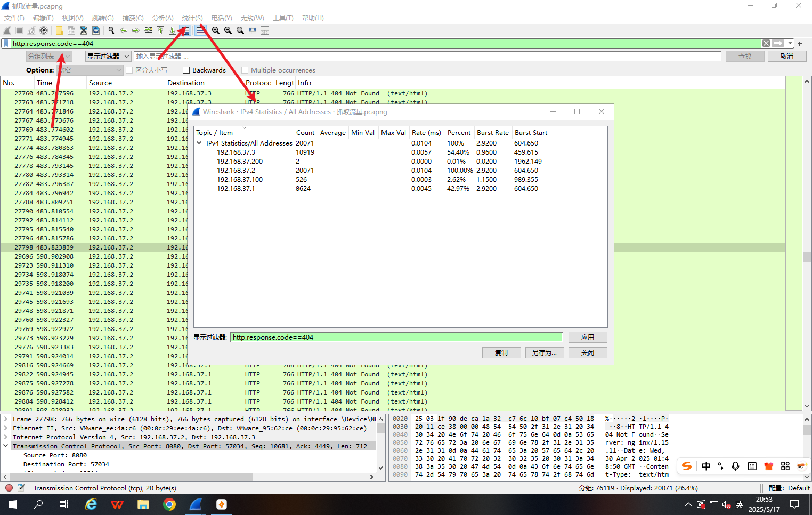Select the 192.168.37.100 statistics row

click(x=400, y=180)
